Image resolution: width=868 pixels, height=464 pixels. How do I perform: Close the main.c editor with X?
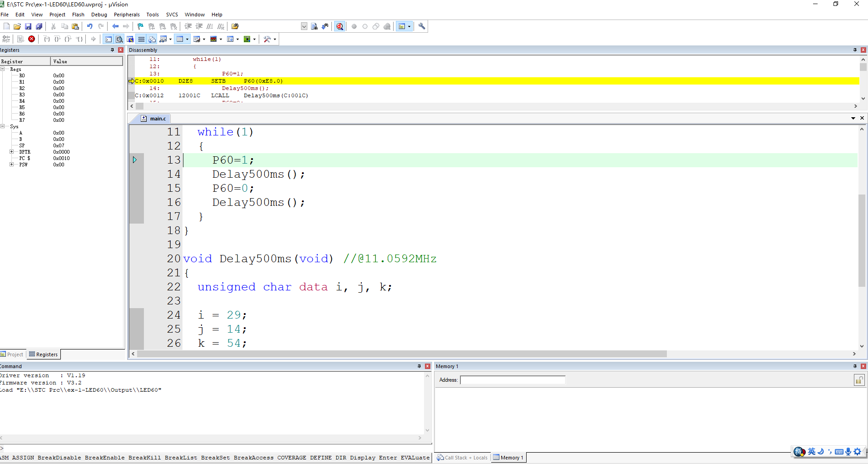[x=862, y=118]
